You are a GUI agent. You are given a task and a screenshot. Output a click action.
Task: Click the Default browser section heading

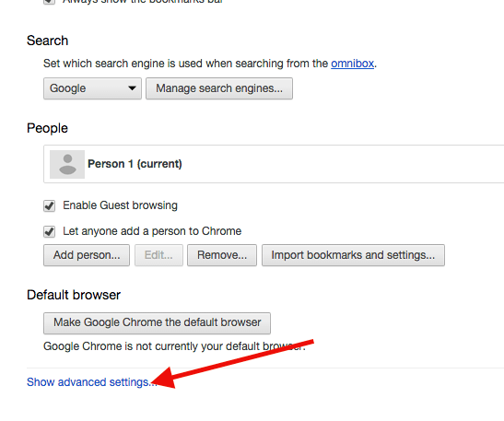click(74, 295)
